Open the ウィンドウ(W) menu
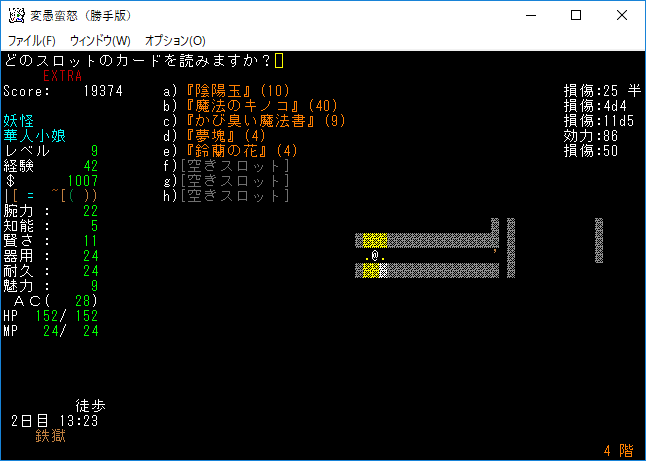Viewport: 646px width, 461px height. click(100, 41)
